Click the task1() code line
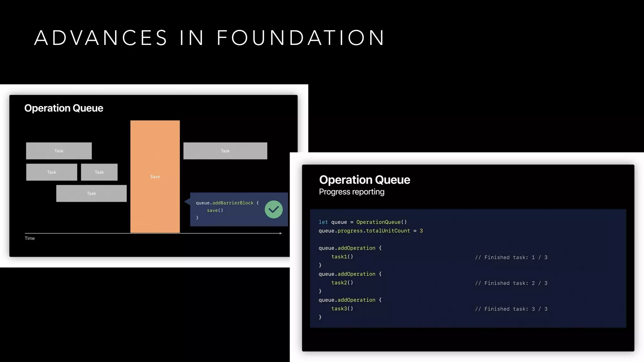 [x=342, y=257]
